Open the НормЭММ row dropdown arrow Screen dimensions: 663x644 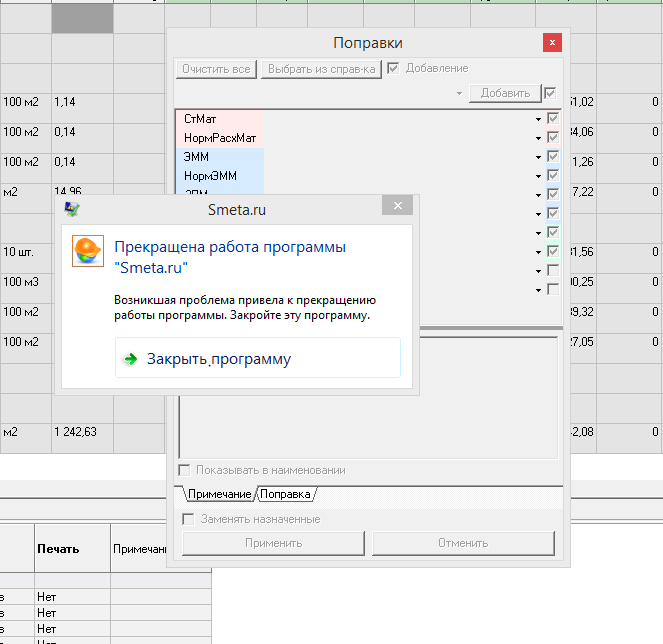[x=538, y=176]
